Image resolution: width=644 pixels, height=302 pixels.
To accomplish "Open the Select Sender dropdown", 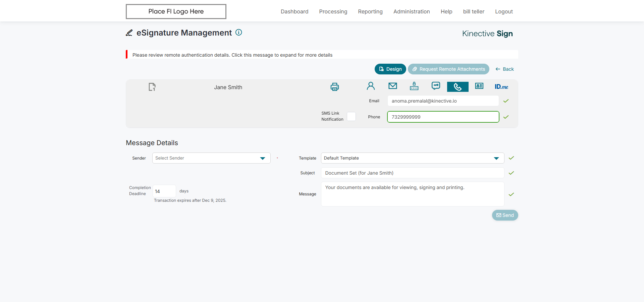I will tap(211, 158).
